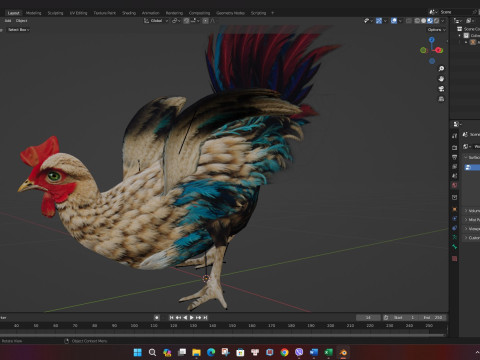Select material preview viewport shading

430,21
